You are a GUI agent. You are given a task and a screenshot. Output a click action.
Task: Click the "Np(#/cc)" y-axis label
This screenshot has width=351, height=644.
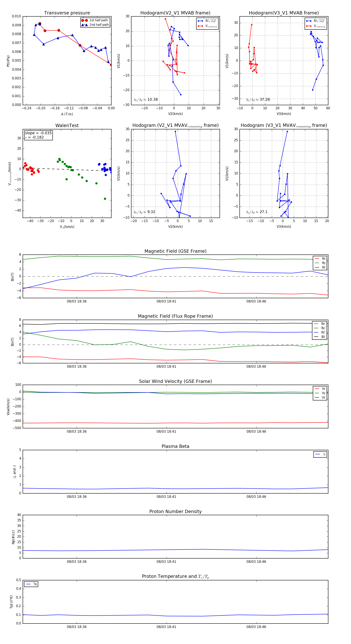(13, 537)
